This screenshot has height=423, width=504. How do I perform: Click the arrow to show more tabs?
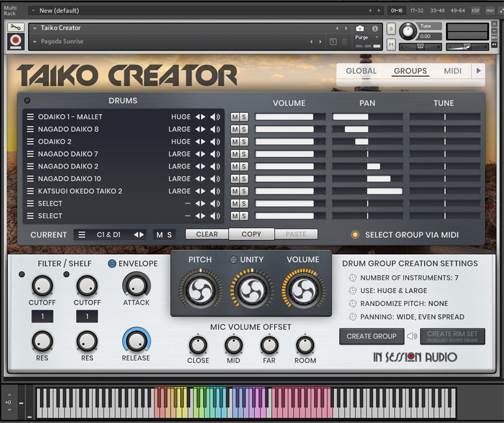[479, 70]
